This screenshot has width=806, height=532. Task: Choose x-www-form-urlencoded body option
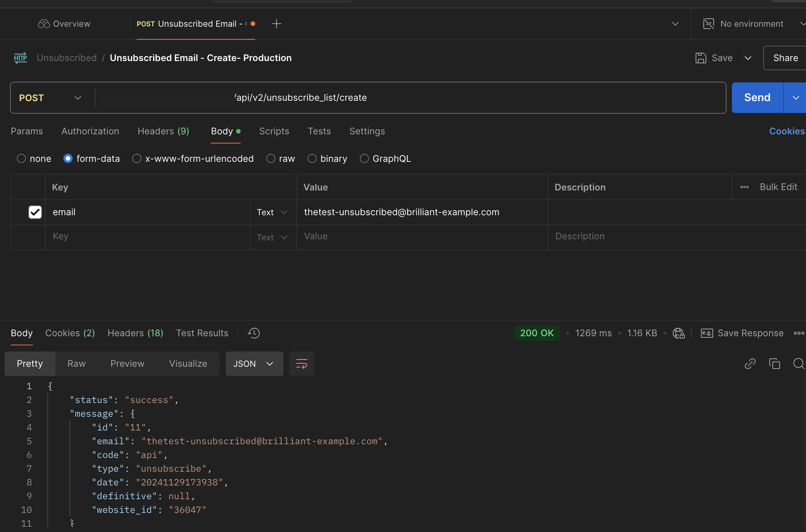click(137, 158)
